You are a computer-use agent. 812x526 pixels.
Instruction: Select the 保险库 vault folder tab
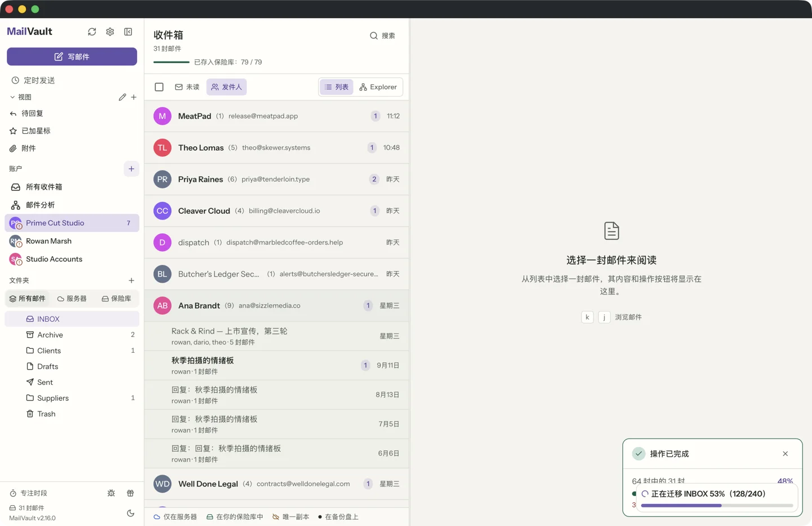(x=117, y=299)
